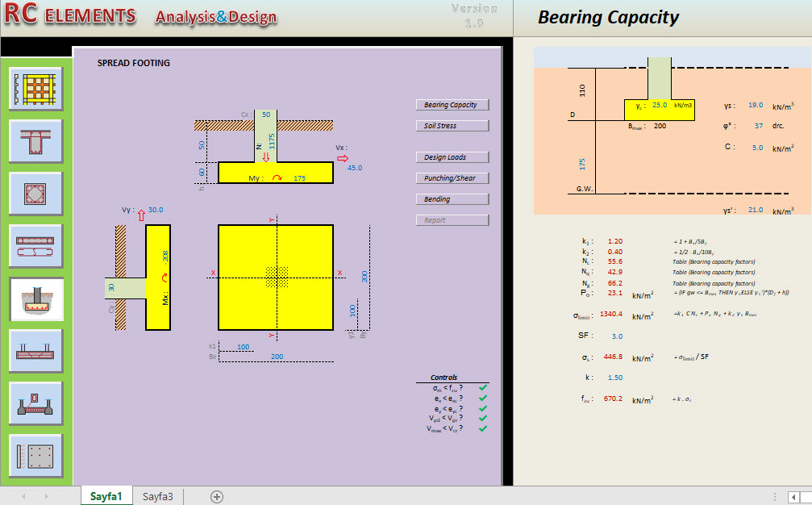
Task: Select the column section design icon
Action: click(x=36, y=192)
